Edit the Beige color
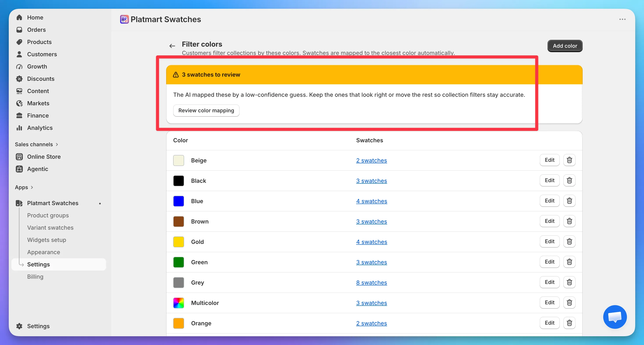Viewport: 644px width, 345px height. point(550,160)
